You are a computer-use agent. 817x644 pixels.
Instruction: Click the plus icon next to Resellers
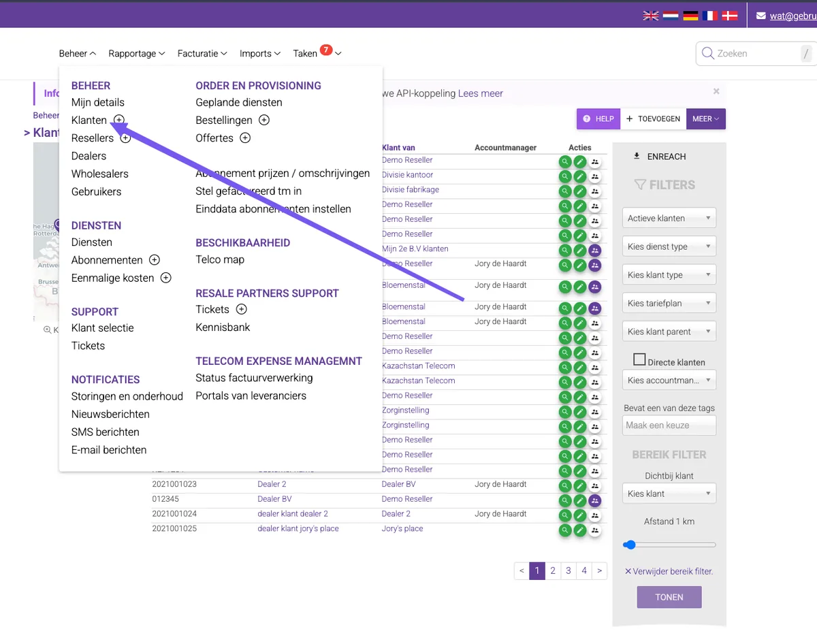125,138
